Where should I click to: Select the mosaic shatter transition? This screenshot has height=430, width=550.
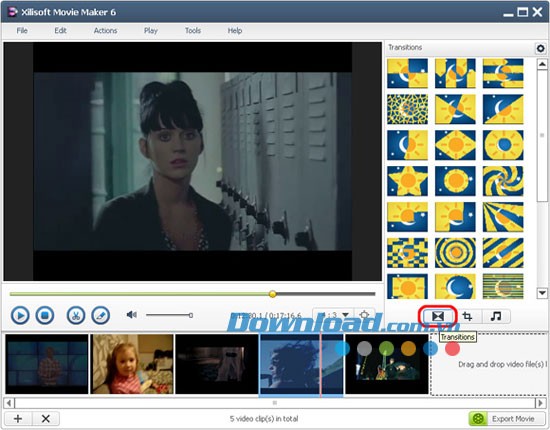[x=407, y=109]
